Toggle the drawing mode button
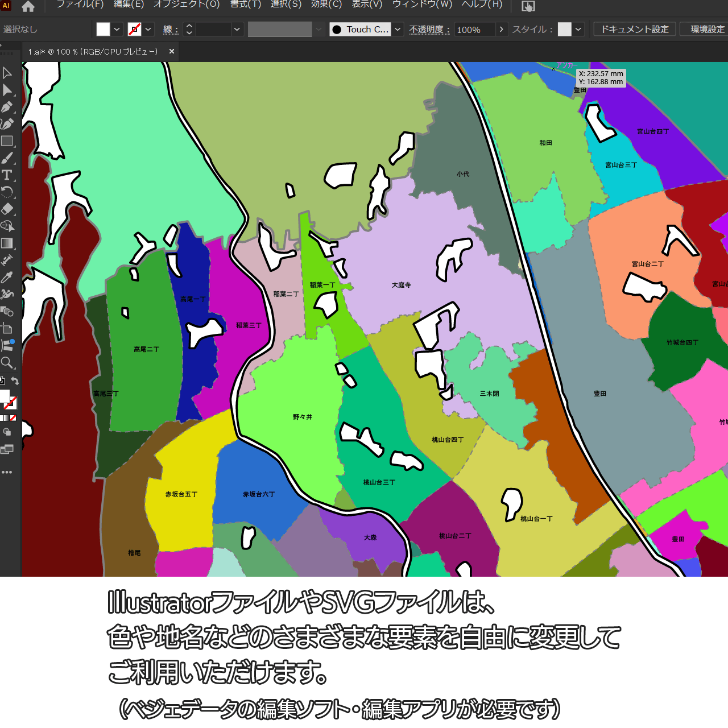This screenshot has width=728, height=728. 7,432
